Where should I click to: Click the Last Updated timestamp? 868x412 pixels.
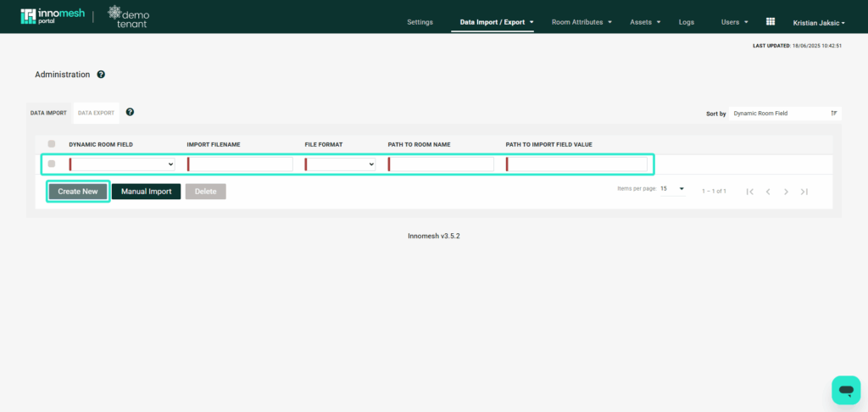(797, 46)
